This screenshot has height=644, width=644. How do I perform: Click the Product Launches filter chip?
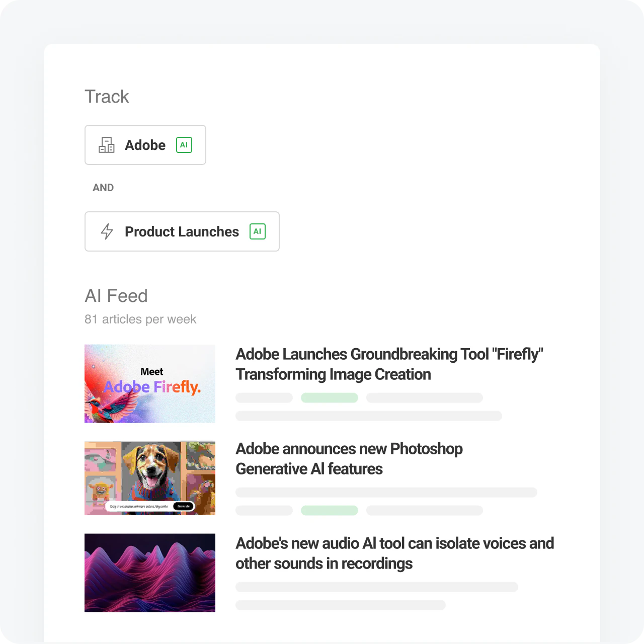pos(182,231)
